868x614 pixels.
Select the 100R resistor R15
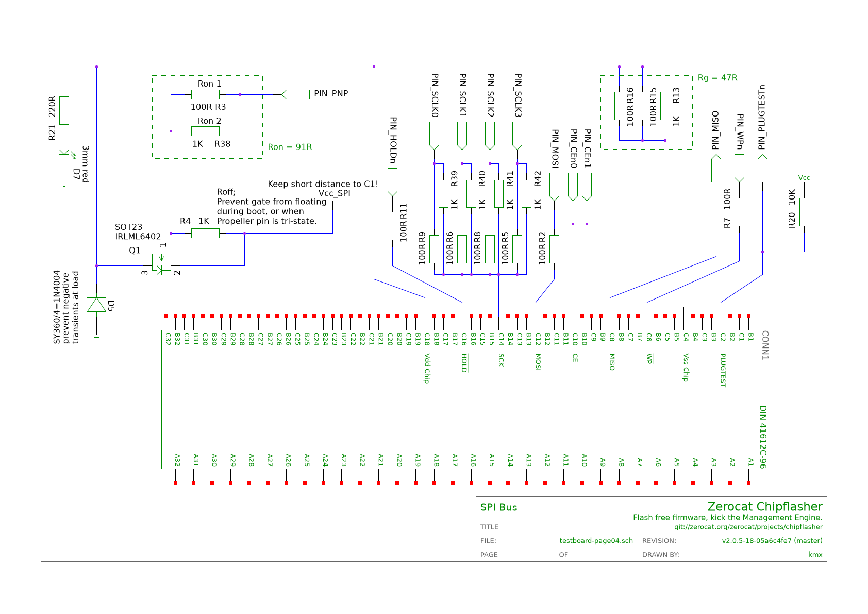(x=642, y=106)
